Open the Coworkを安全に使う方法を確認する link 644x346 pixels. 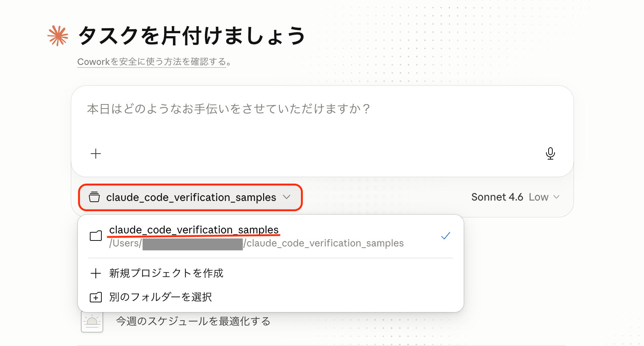tap(152, 62)
